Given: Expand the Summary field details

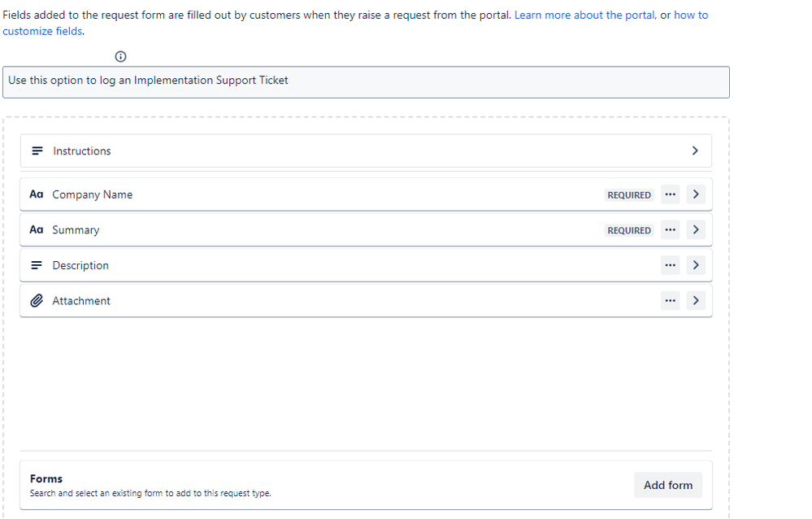Looking at the screenshot, I should coord(696,230).
